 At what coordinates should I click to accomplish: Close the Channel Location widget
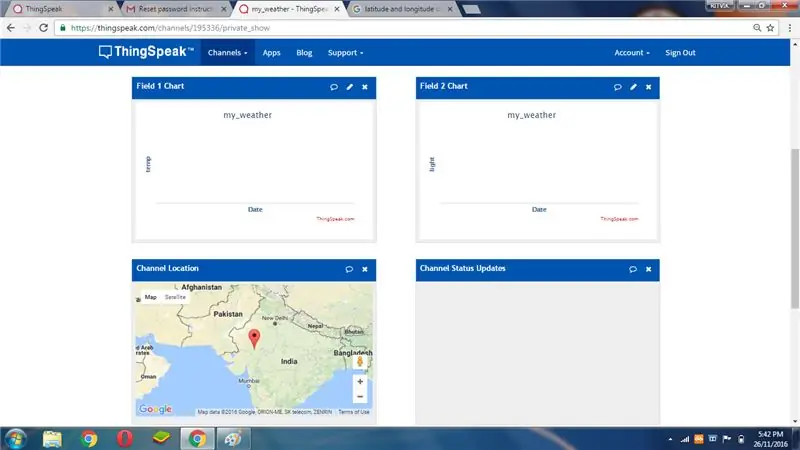(365, 269)
